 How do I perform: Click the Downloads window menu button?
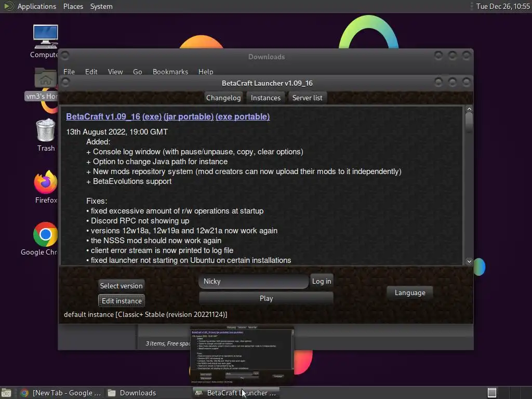(x=65, y=55)
